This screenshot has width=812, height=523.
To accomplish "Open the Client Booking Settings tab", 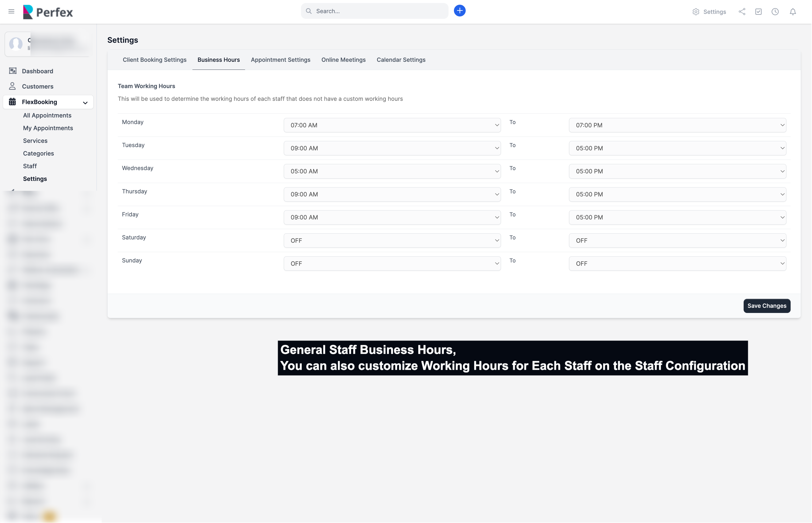I will pos(155,60).
